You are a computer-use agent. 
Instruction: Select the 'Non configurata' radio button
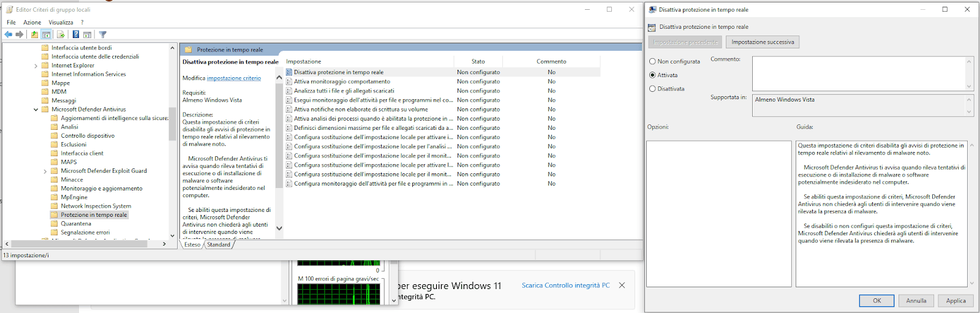[652, 61]
